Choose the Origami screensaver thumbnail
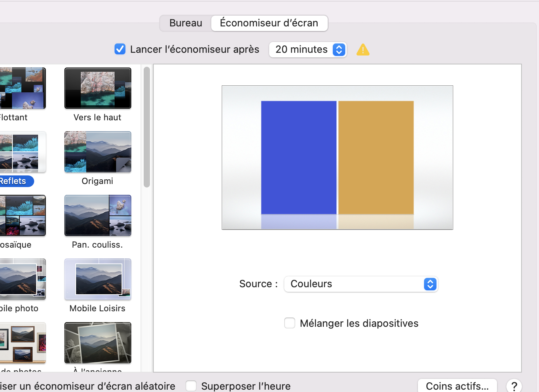This screenshot has height=392, width=539. [x=98, y=152]
